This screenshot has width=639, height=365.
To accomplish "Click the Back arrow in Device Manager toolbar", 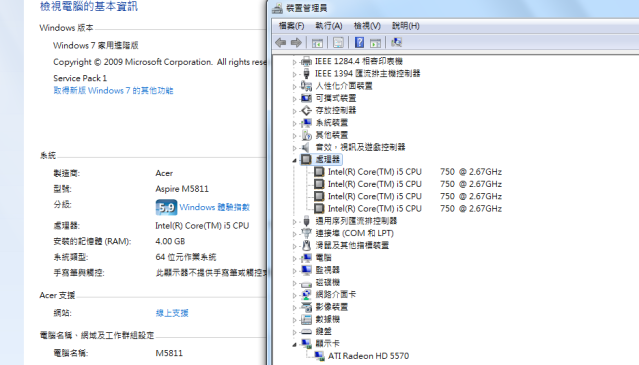I will (x=280, y=42).
